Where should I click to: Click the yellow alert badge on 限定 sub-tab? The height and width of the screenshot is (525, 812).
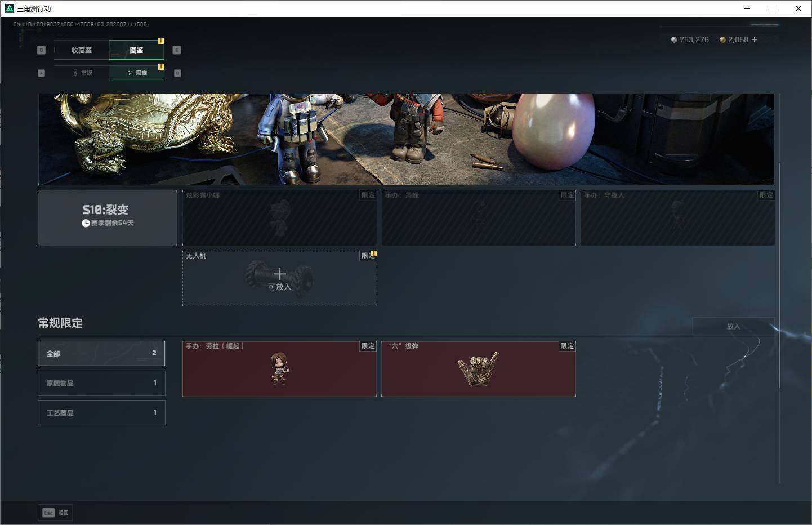pos(161,66)
